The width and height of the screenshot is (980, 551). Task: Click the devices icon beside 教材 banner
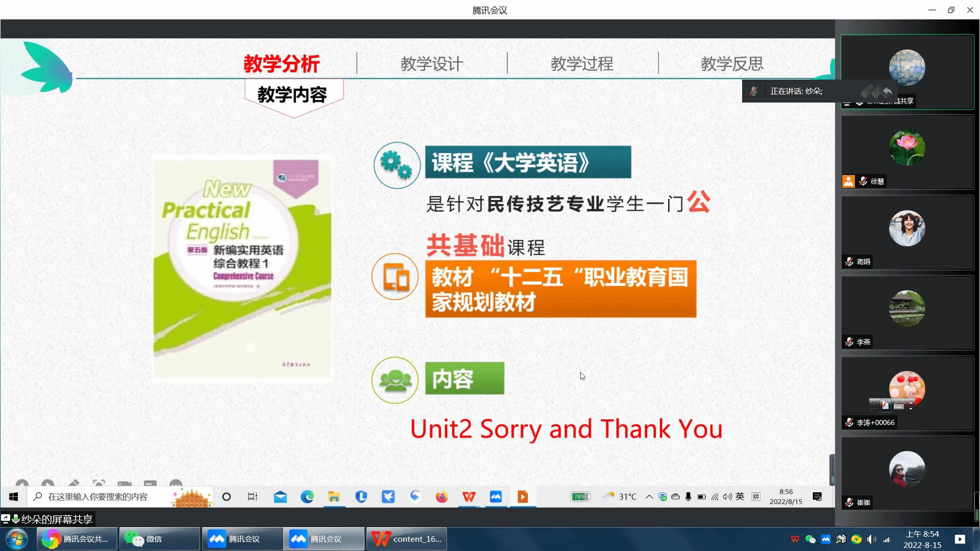pyautogui.click(x=395, y=277)
